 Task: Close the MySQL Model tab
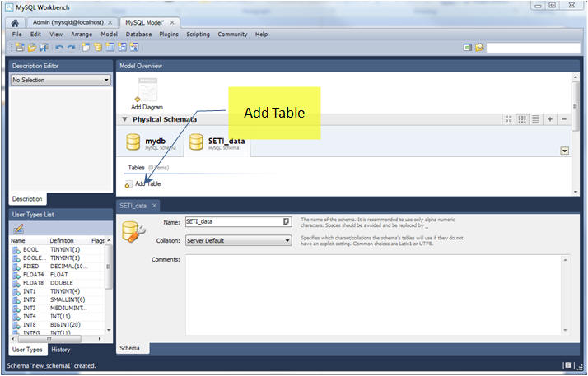(x=172, y=22)
